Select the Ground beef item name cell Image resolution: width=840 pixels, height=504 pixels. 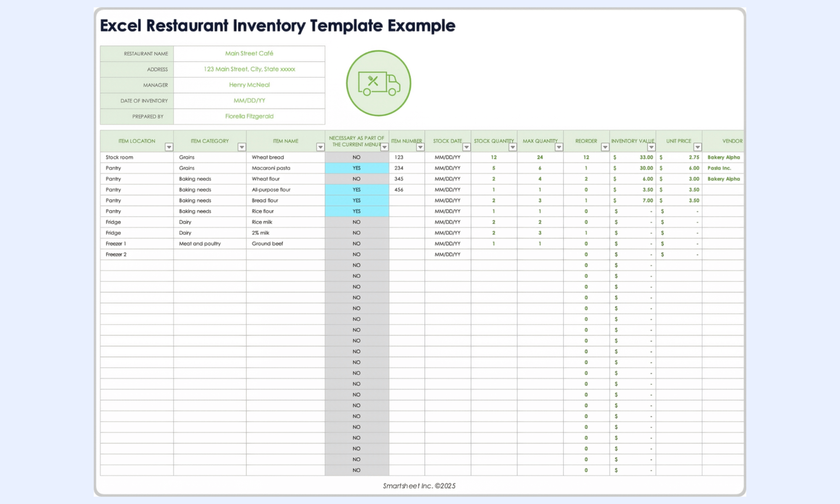285,244
